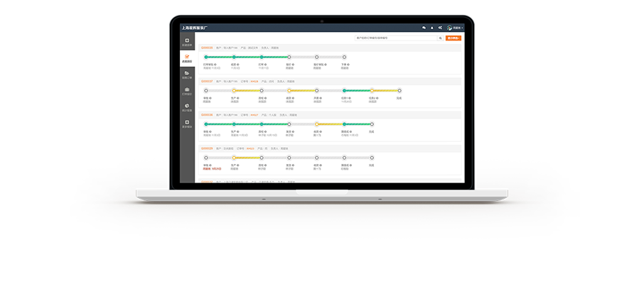Open the pie chart statistics sidebar module

click(x=187, y=107)
